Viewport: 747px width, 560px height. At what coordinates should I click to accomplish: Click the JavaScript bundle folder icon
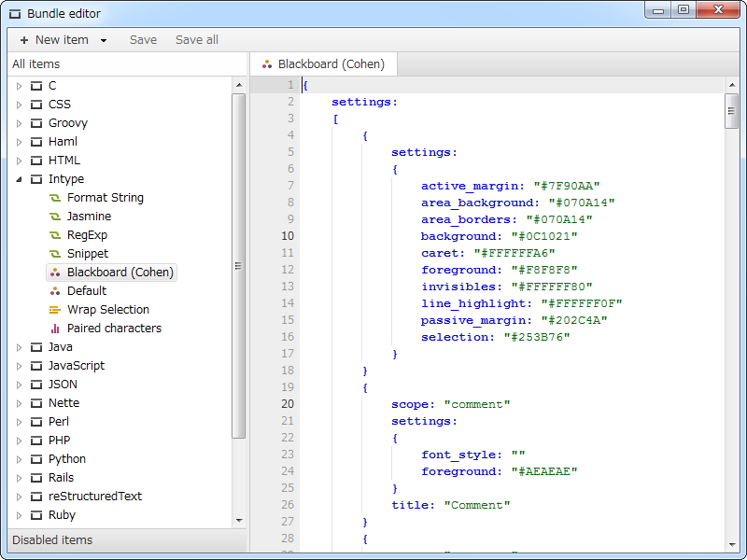[x=36, y=366]
